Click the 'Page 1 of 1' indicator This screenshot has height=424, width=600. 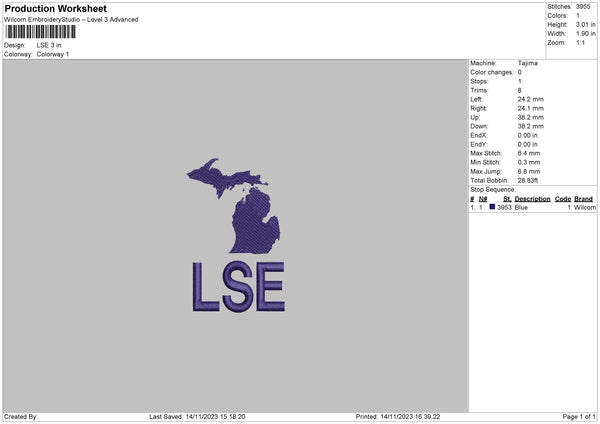click(x=579, y=417)
